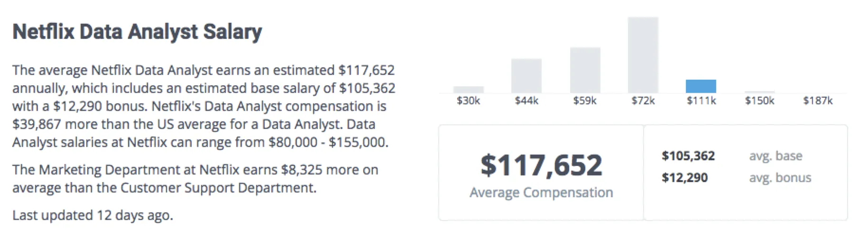Click the blue $111k histogram bar
The height and width of the screenshot is (238, 868).
701,86
